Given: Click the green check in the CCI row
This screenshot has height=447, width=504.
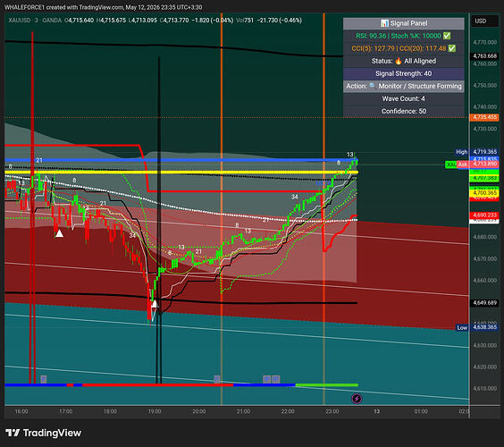Looking at the screenshot, I should click(x=451, y=48).
